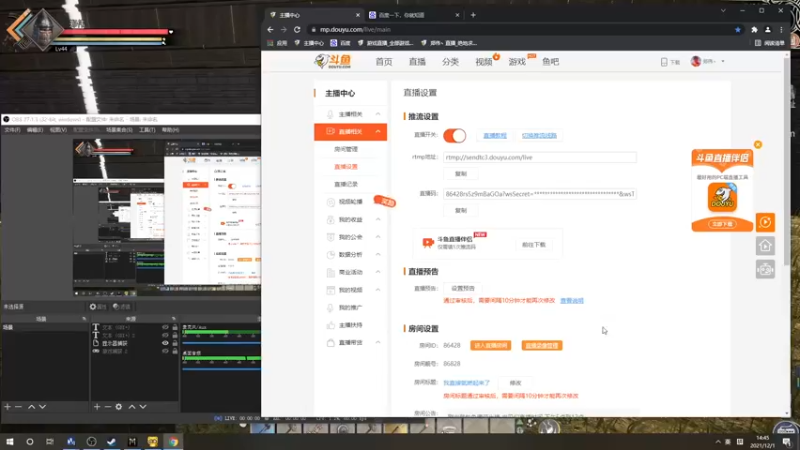Click the robot customer-service floating icon
The height and width of the screenshot is (450, 800).
(765, 269)
